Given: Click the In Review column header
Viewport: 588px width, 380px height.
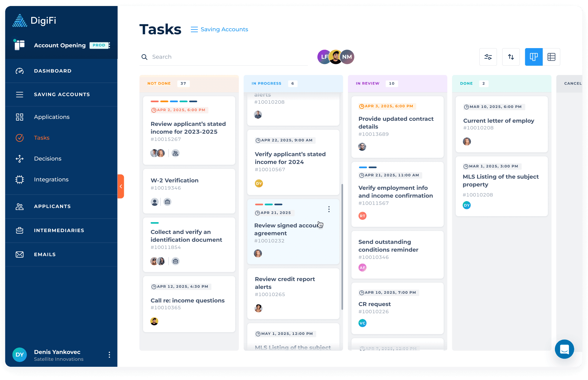Looking at the screenshot, I should (397, 84).
